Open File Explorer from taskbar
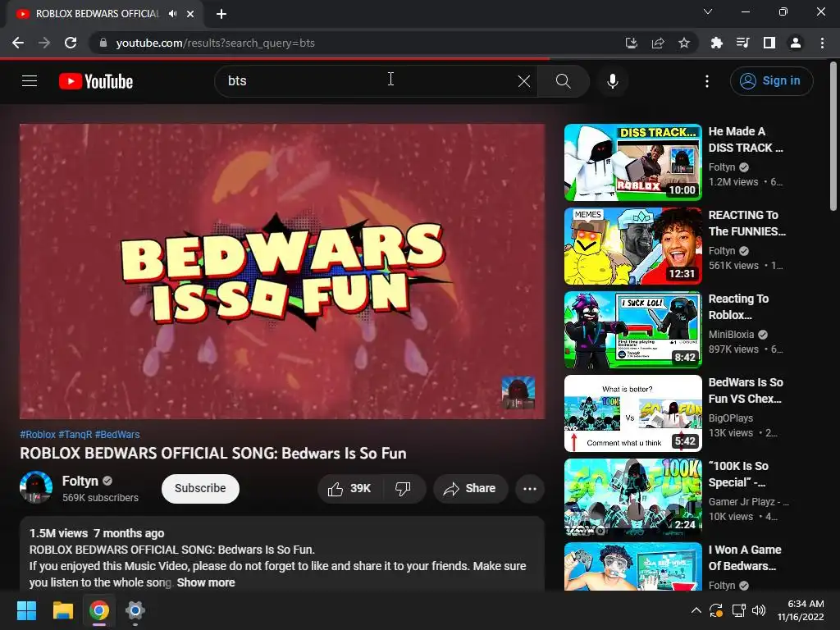The image size is (840, 630). 62,610
